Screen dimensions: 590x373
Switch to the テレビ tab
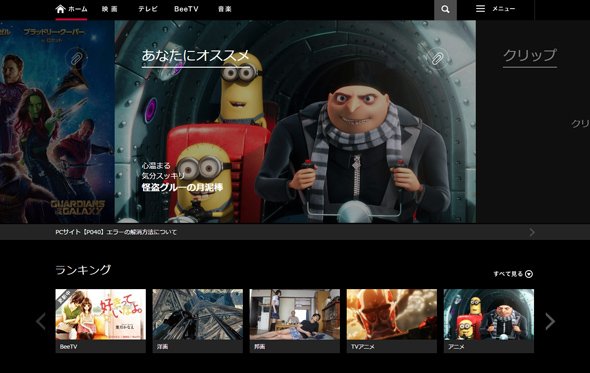pos(148,9)
